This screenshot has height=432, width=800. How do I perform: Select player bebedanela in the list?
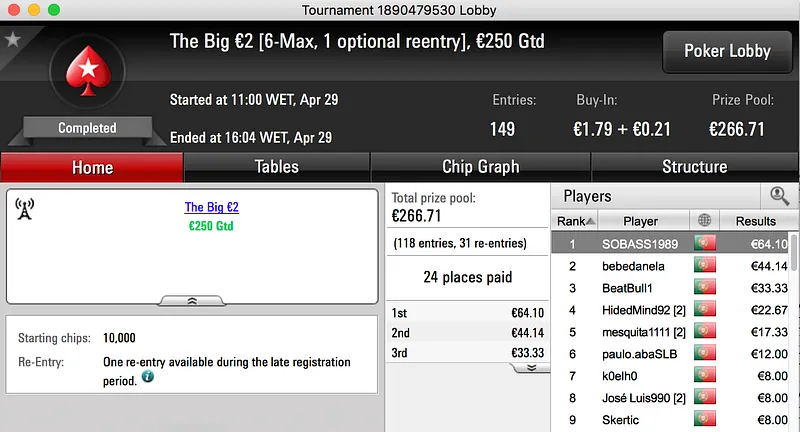pyautogui.click(x=631, y=266)
